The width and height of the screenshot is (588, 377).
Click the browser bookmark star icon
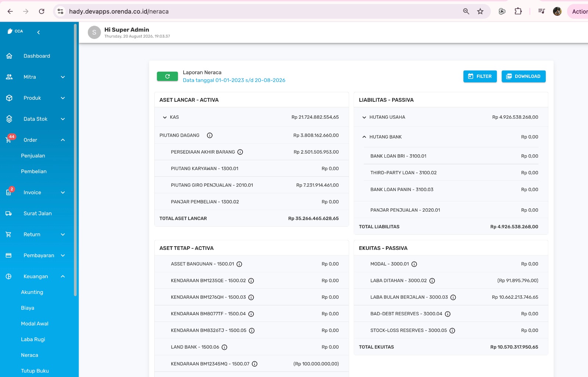pos(480,11)
